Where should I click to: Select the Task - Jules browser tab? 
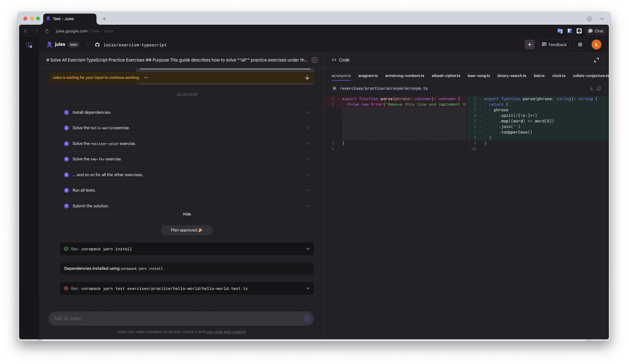tap(70, 19)
